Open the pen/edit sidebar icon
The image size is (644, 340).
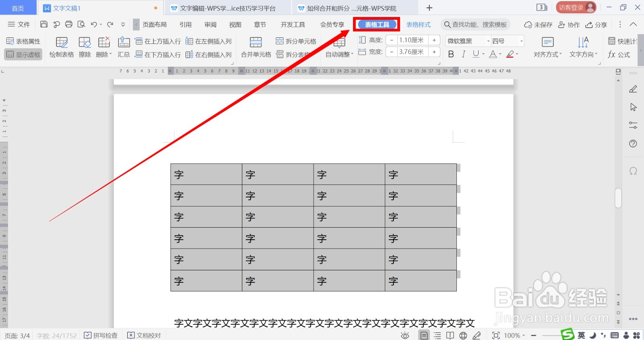tap(633, 89)
